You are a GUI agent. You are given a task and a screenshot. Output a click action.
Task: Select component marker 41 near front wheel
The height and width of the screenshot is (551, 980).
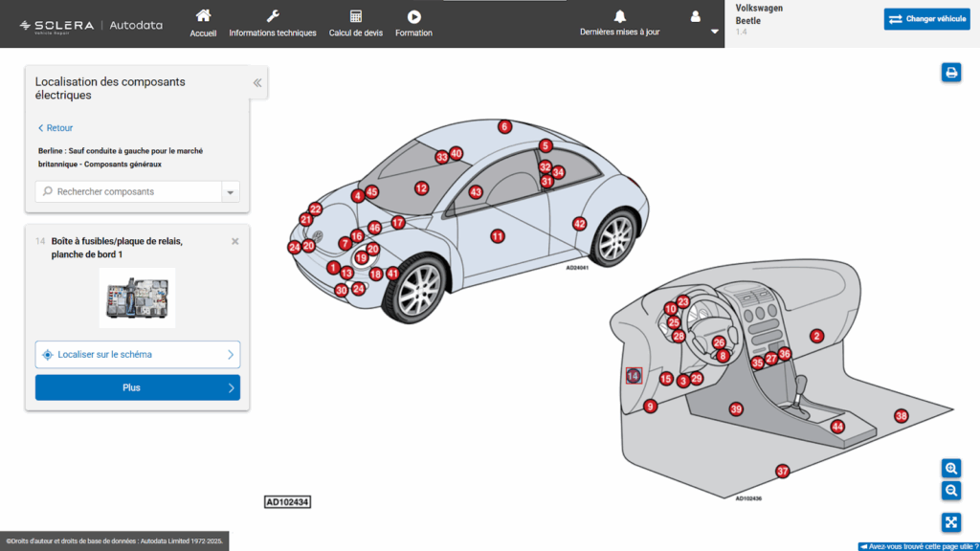pyautogui.click(x=392, y=273)
